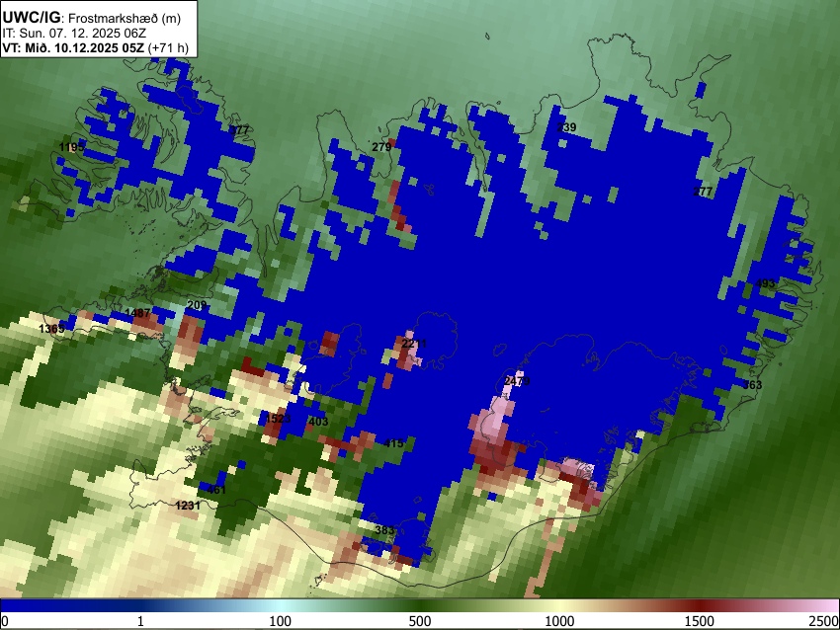Click the station value 279 on the map
Viewport: 840px width, 630px height.
[381, 147]
